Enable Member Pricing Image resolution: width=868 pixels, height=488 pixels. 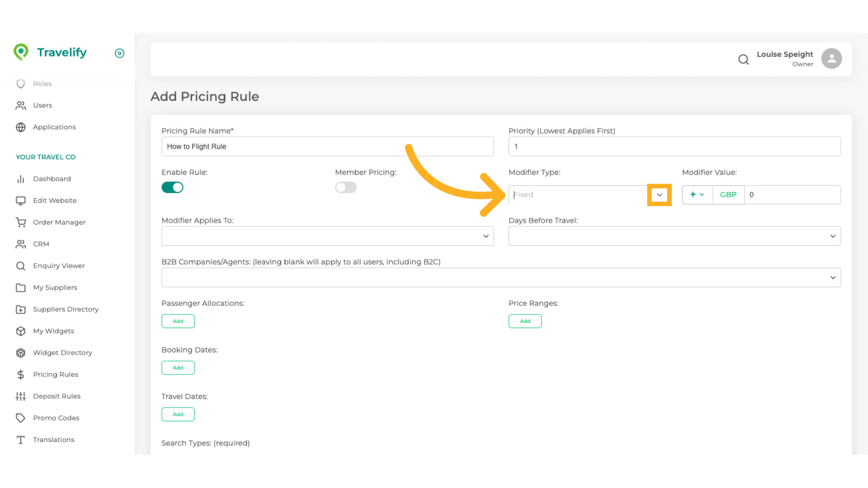coord(346,187)
